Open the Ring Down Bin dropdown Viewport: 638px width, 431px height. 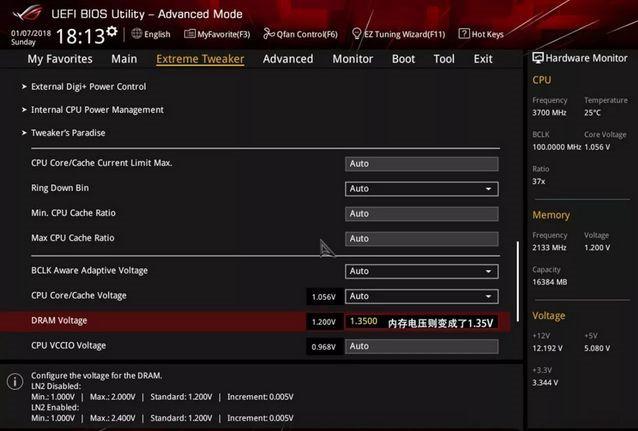(421, 188)
